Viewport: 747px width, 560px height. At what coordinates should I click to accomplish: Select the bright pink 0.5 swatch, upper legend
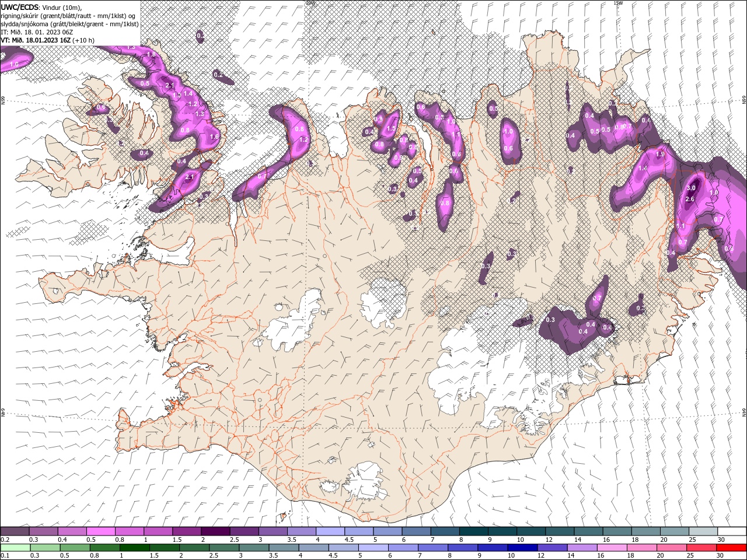click(x=100, y=531)
